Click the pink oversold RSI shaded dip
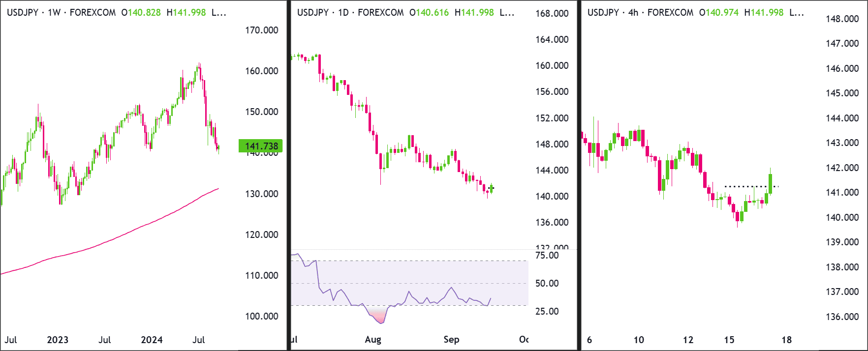The height and width of the screenshot is (351, 868). [377, 315]
